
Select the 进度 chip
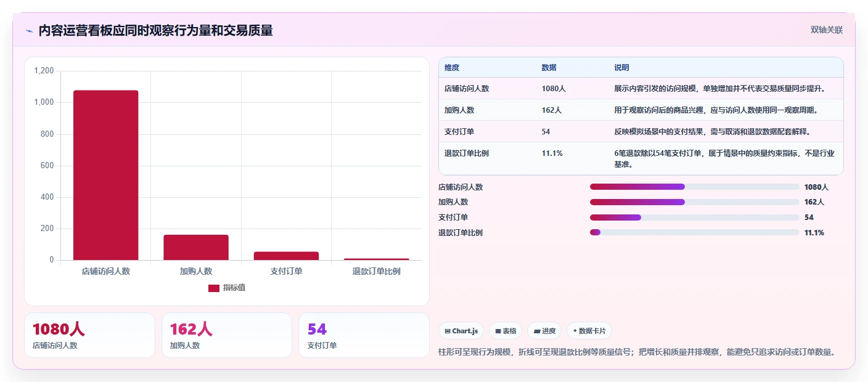click(x=544, y=331)
